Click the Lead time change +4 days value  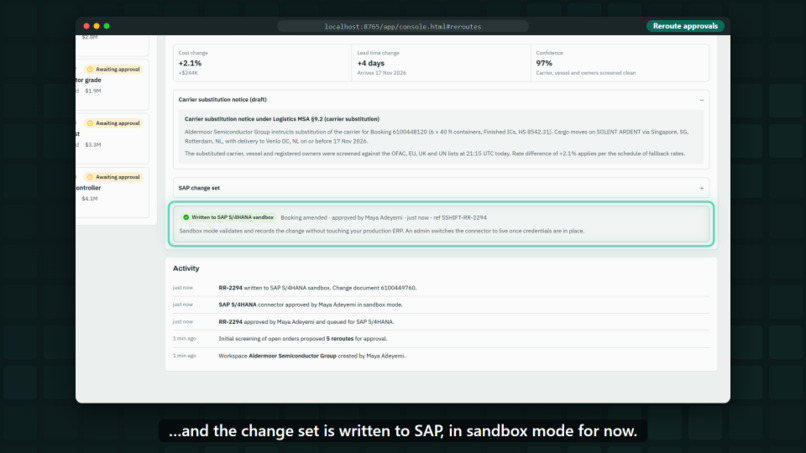[371, 63]
